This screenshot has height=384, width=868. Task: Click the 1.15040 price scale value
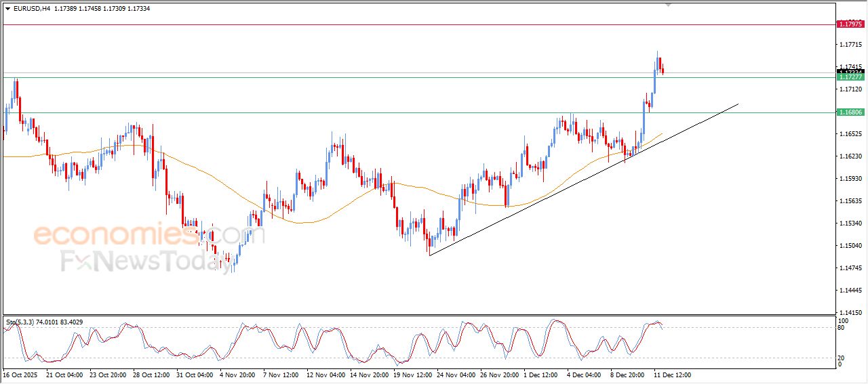850,246
